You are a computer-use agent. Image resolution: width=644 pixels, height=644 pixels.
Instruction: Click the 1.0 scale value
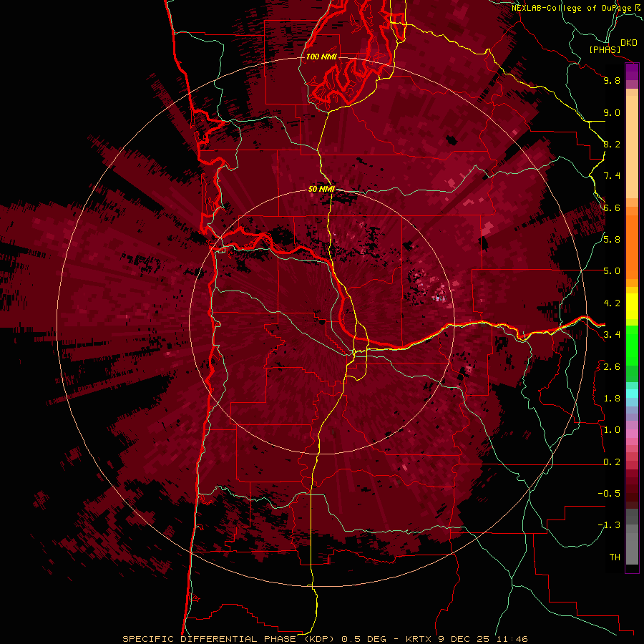pos(612,430)
